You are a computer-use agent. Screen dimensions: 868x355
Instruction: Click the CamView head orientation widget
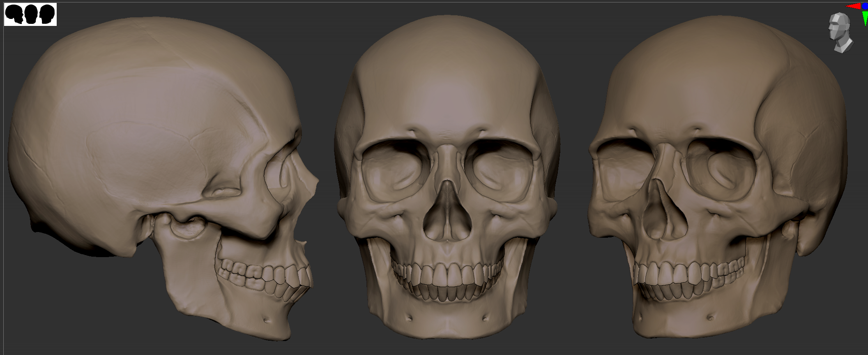840,32
